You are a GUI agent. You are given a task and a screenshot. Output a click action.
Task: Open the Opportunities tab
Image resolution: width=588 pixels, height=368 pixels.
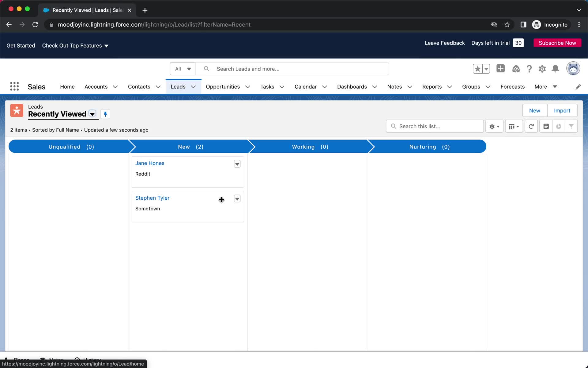(223, 87)
